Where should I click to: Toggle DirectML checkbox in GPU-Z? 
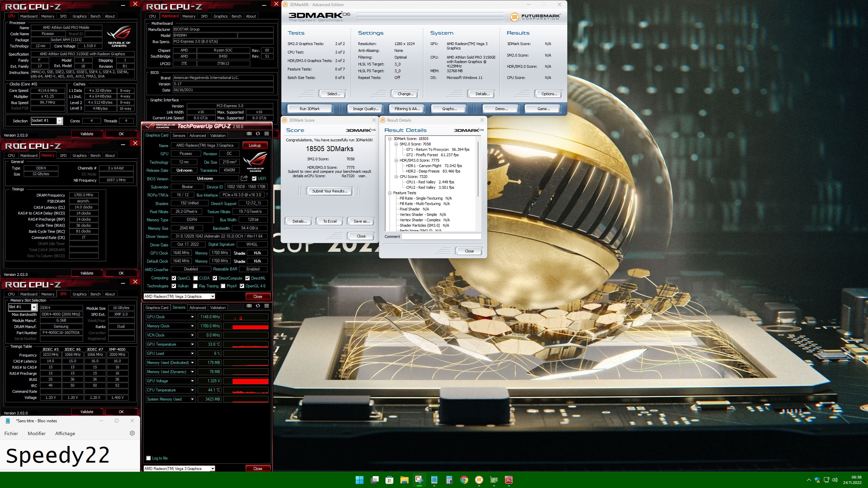pos(248,278)
